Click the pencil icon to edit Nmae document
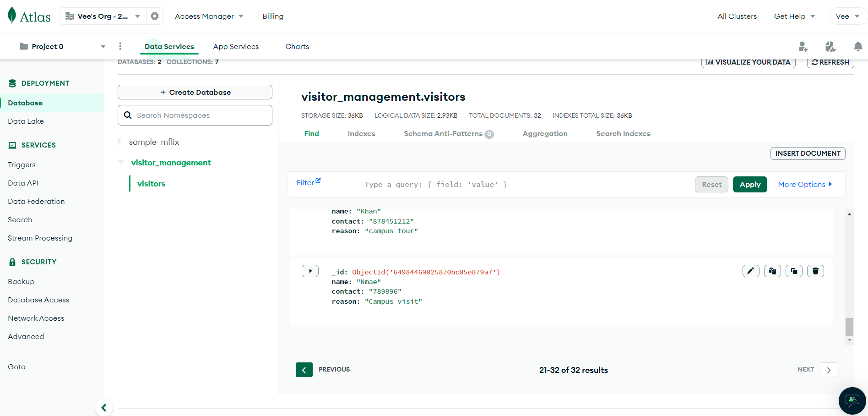Image resolution: width=868 pixels, height=416 pixels. pyautogui.click(x=751, y=271)
